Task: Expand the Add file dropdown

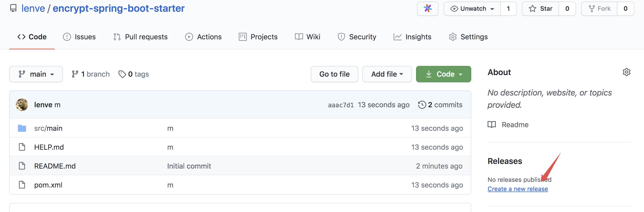Action: [387, 74]
